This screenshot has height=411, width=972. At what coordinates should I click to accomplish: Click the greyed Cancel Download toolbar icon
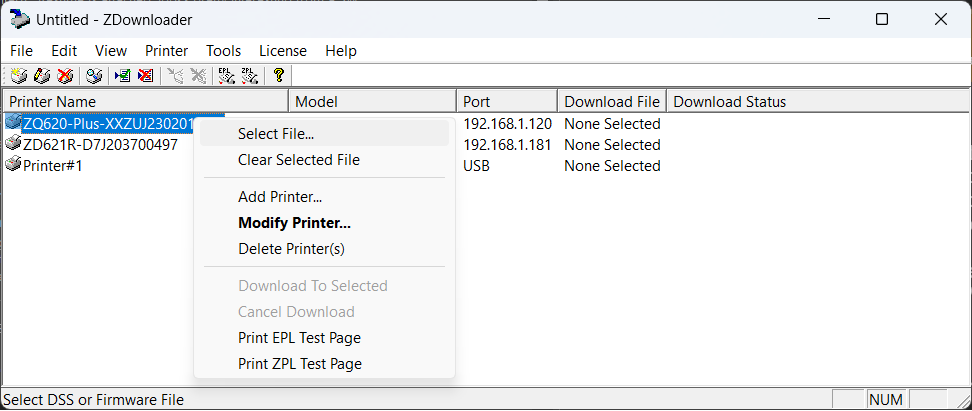point(198,76)
